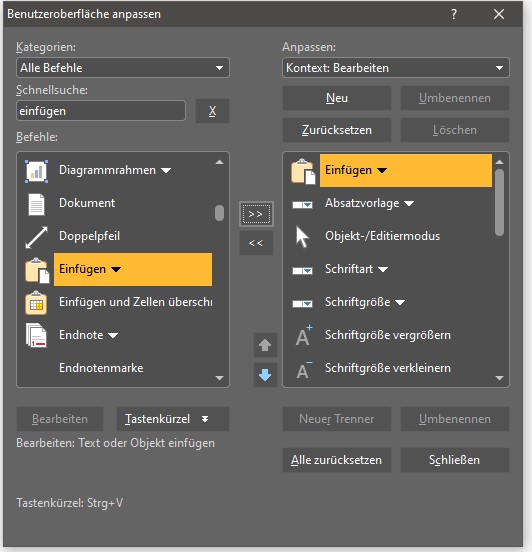Screen dimensions: 532x552
Task: Click the Schriftgröße vergrößern A+ icon
Action: pos(303,335)
